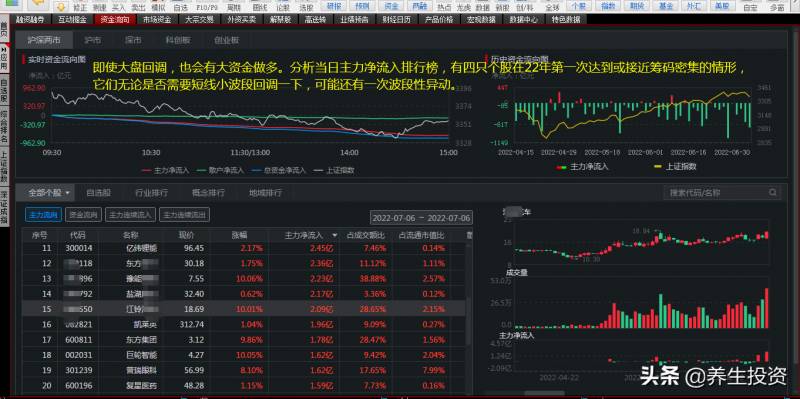
Task: Click the 指数 index toolbar button
Action: click(x=608, y=7)
